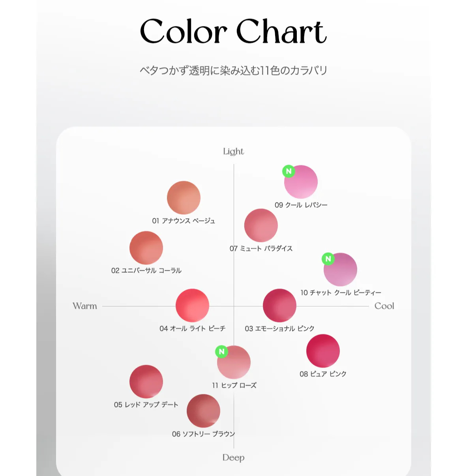Screen dimensions: 476x476
Task: Click the Light axis label
Action: [233, 152]
